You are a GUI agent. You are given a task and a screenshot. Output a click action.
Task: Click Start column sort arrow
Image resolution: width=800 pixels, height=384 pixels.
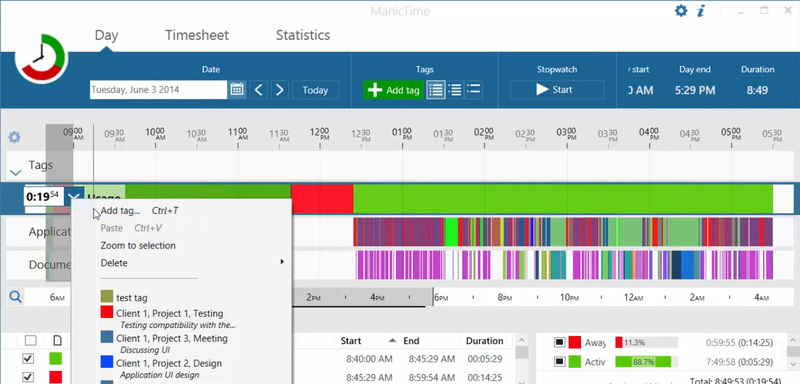pyautogui.click(x=392, y=340)
